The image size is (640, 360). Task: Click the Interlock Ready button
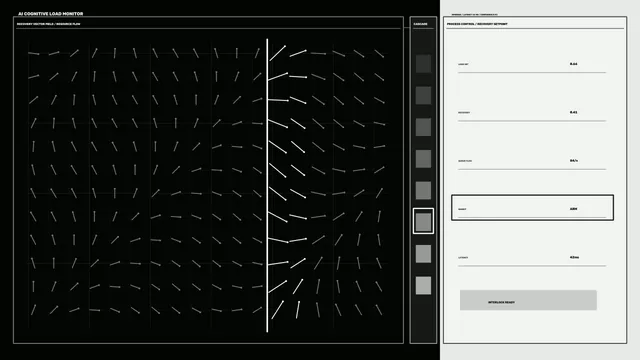(x=528, y=300)
